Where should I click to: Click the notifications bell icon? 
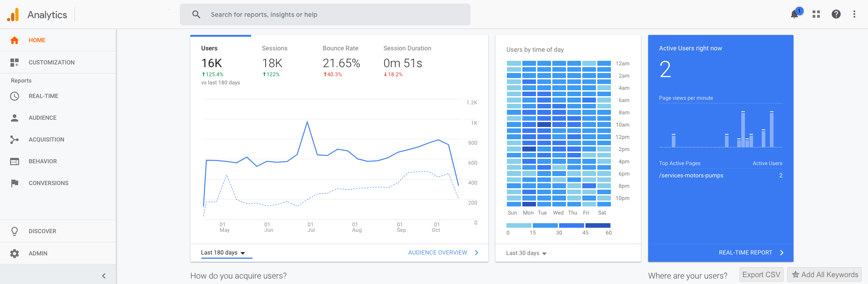click(794, 15)
